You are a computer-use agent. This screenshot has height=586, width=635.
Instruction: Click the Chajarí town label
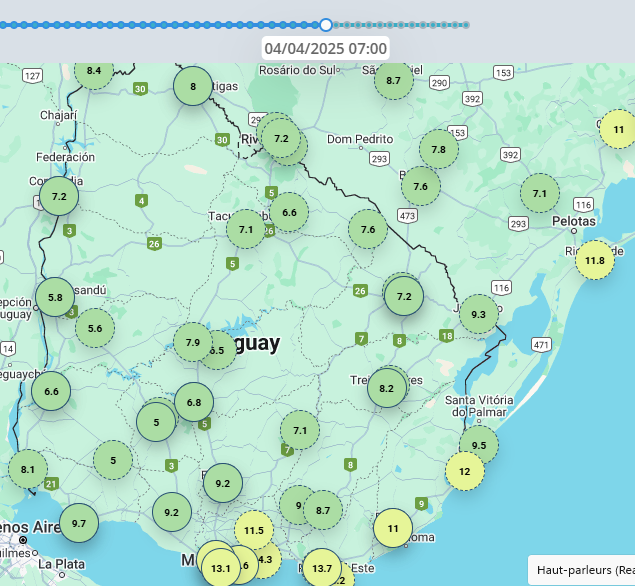pyautogui.click(x=58, y=115)
